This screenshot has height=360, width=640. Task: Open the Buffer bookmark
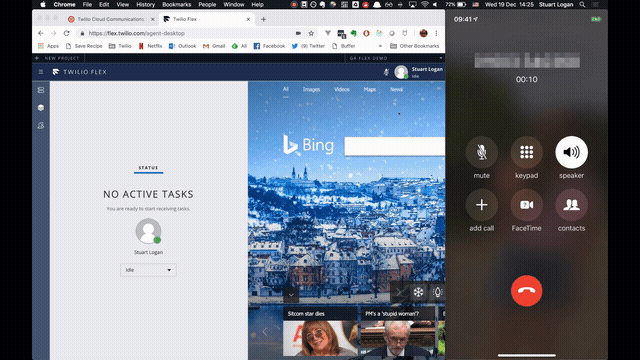pyautogui.click(x=344, y=46)
